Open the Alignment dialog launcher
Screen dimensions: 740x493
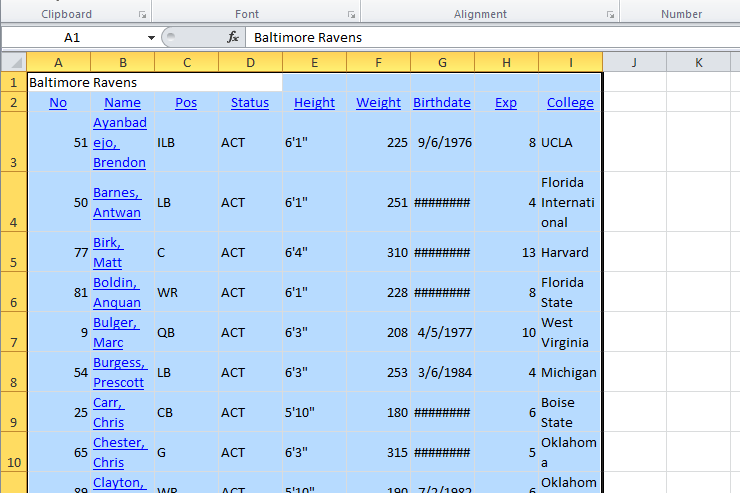click(x=610, y=15)
